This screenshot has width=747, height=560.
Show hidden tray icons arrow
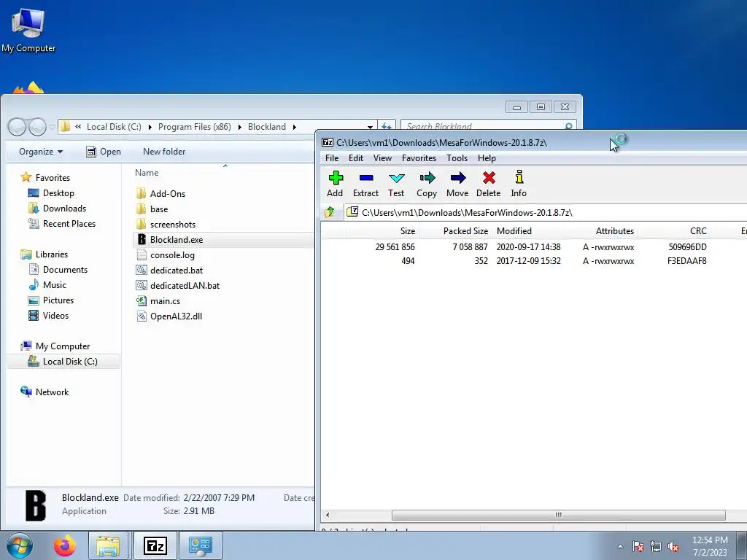tap(620, 547)
